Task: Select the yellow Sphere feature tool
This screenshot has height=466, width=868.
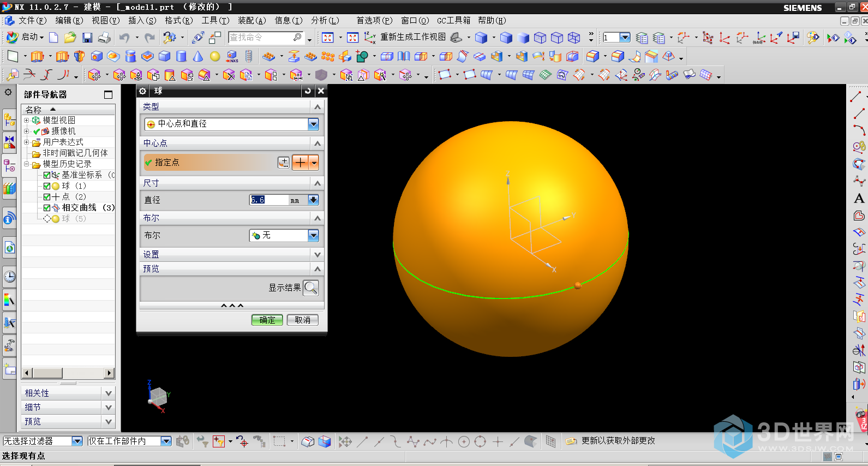Action: 215,56
